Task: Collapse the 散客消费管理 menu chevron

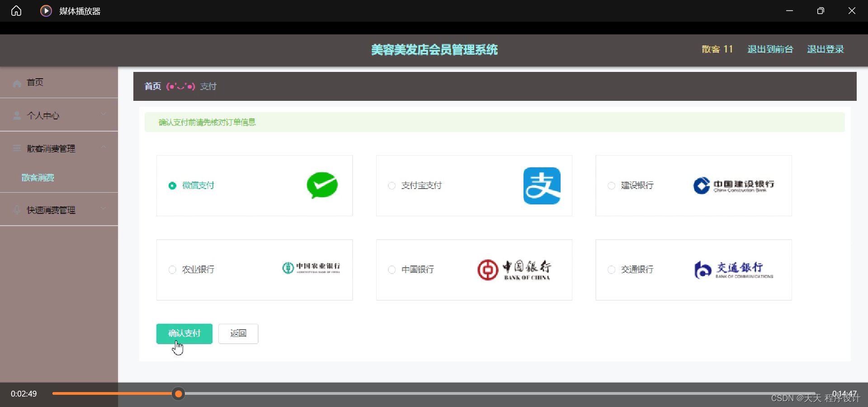Action: [104, 147]
